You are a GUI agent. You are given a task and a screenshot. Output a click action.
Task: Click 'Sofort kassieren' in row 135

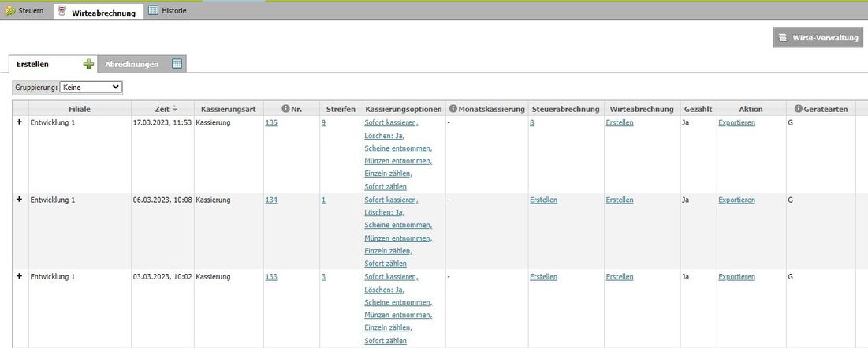click(391, 122)
